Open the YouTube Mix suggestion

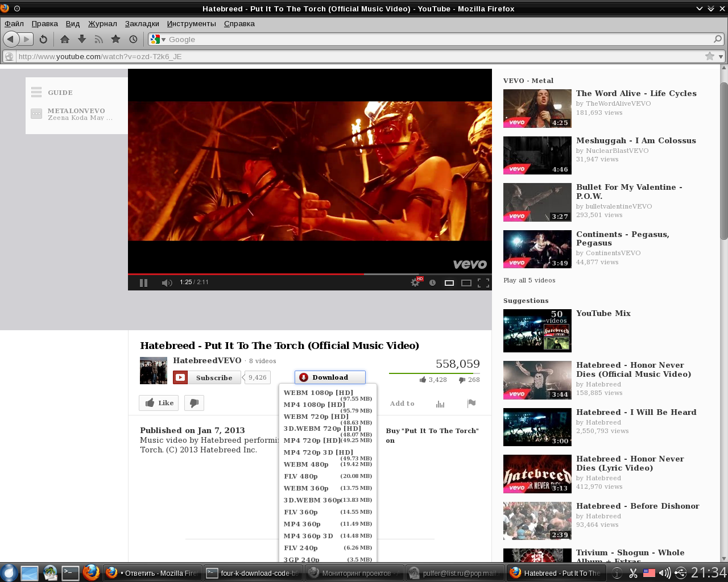click(x=603, y=313)
